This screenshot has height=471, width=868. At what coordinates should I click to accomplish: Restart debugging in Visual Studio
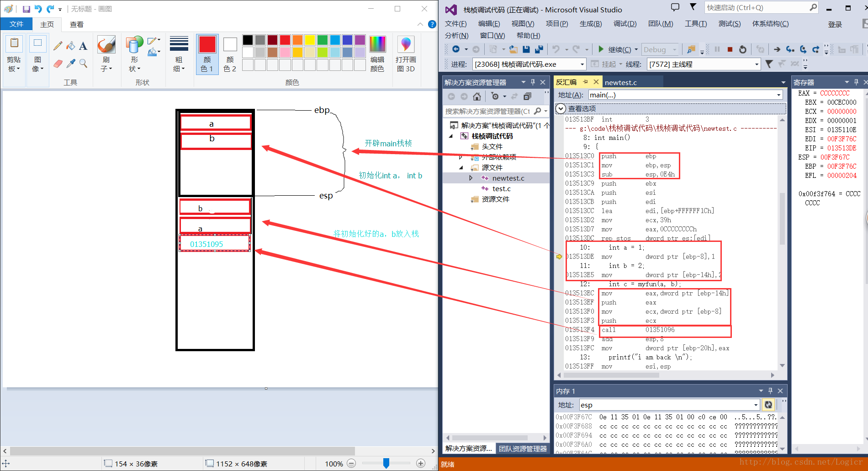[743, 49]
